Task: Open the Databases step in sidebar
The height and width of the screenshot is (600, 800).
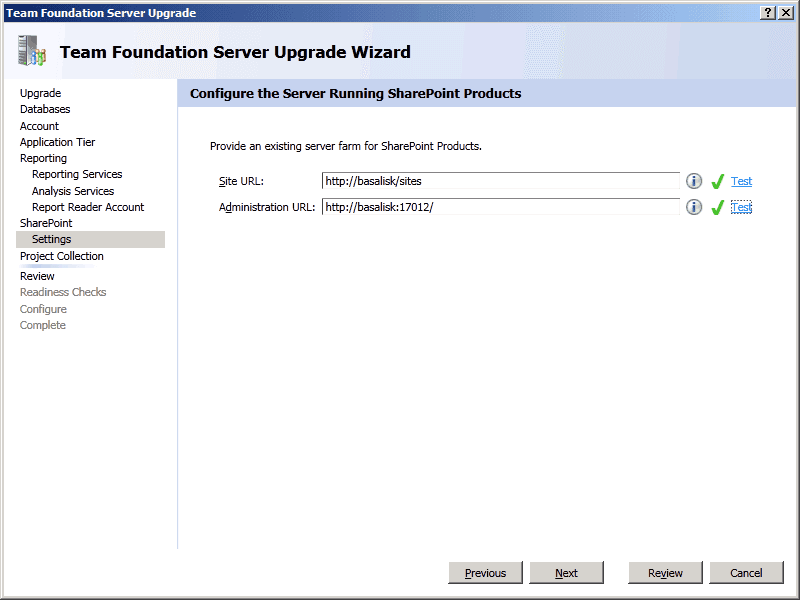Action: 45,109
